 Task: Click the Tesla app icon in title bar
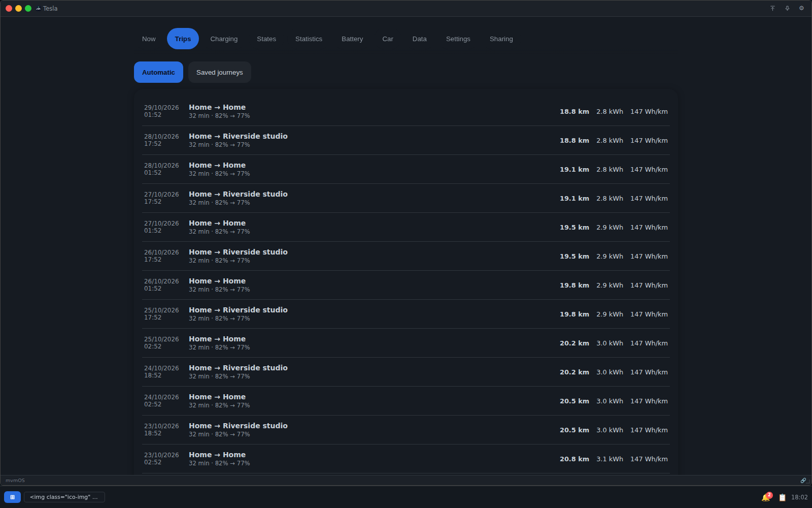point(38,8)
